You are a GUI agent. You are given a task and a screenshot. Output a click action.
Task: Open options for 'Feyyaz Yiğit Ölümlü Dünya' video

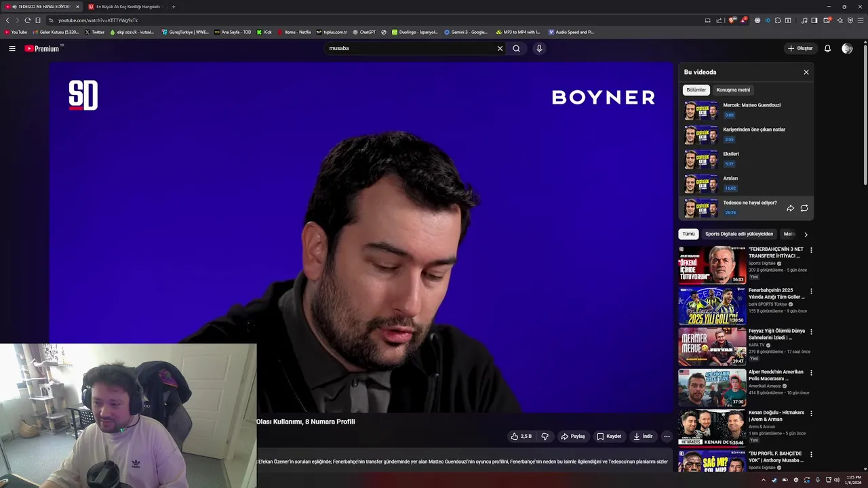pos(811,331)
